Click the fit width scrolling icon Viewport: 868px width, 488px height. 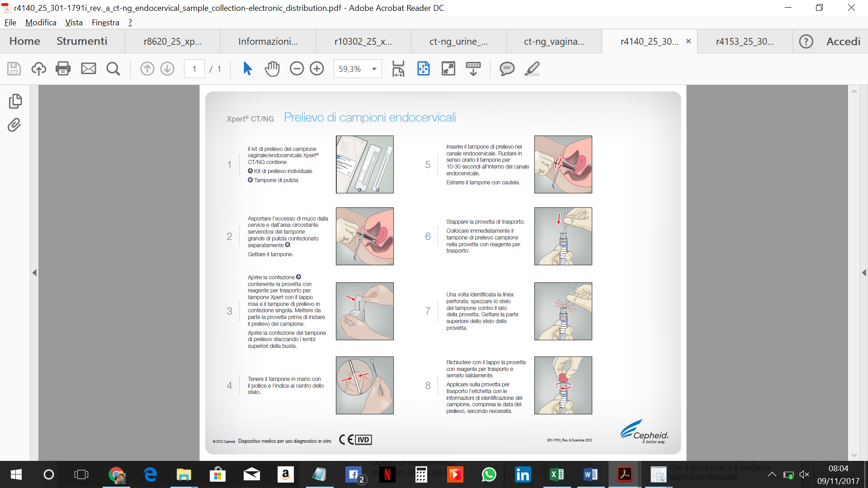click(x=398, y=69)
